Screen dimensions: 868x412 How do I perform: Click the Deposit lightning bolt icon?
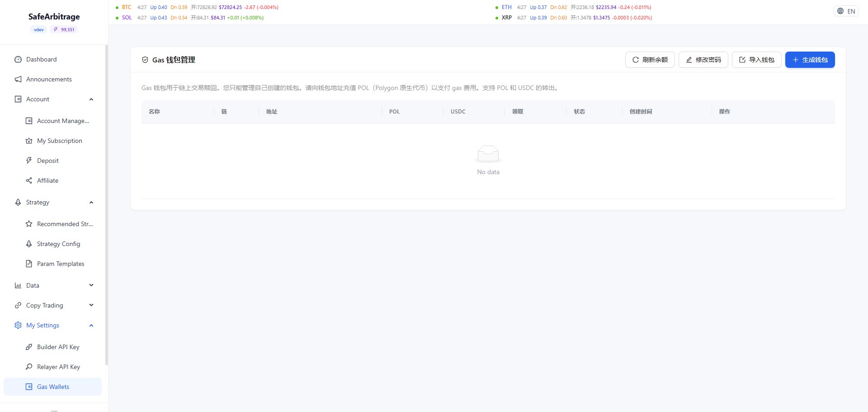tap(29, 161)
